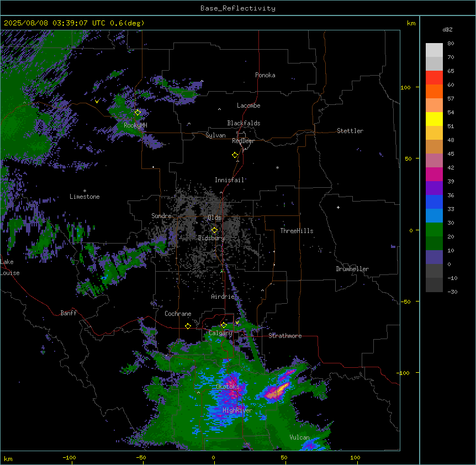
Task: Click the yellow diamond marker above RockyMH
Action: [x=137, y=112]
